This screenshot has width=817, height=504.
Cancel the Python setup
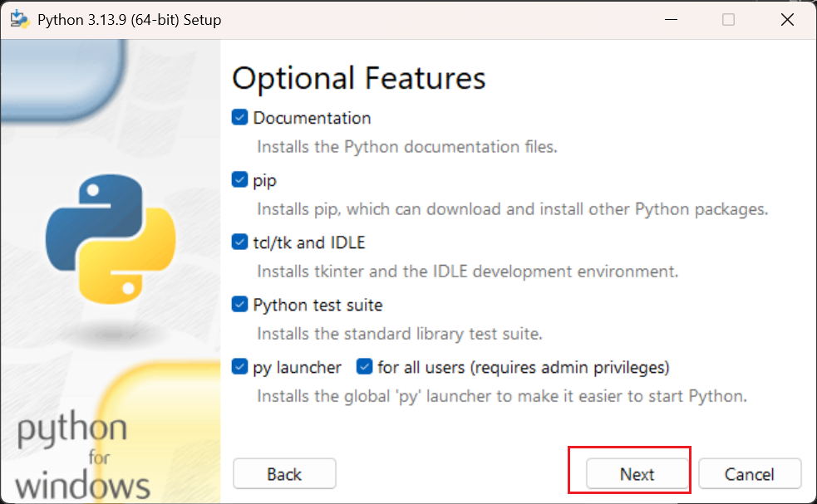[750, 474]
